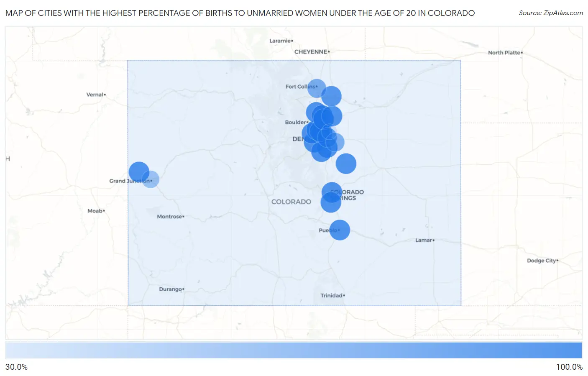The image size is (588, 376).
Task: Click the Montrose city label
Action: (169, 217)
